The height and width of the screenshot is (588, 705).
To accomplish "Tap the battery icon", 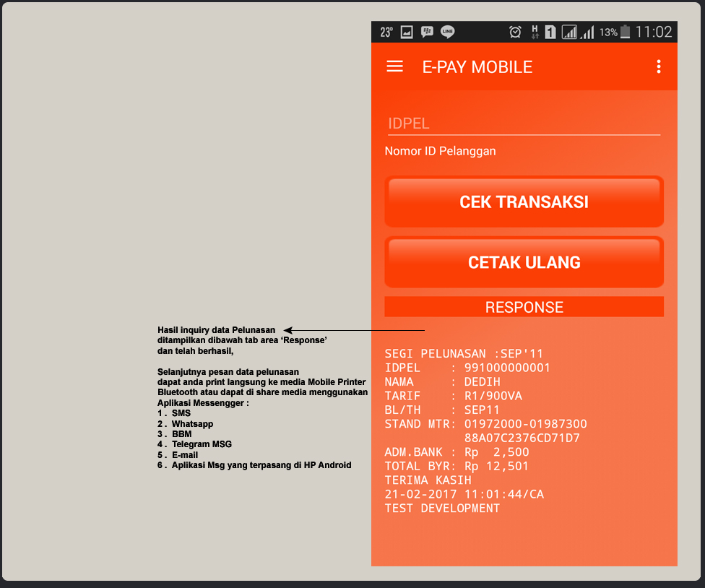I will coord(625,32).
